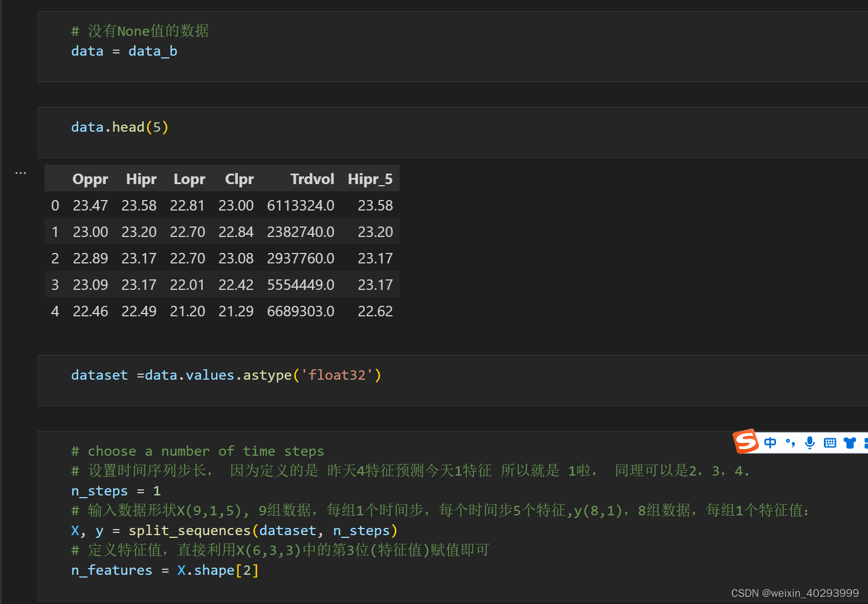The width and height of the screenshot is (868, 604).
Task: Open the skin shirt icon in the Sogou toolbar
Action: [850, 443]
